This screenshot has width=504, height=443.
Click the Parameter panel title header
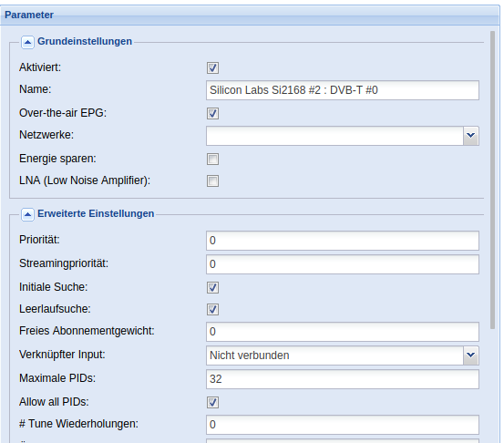[250, 15]
